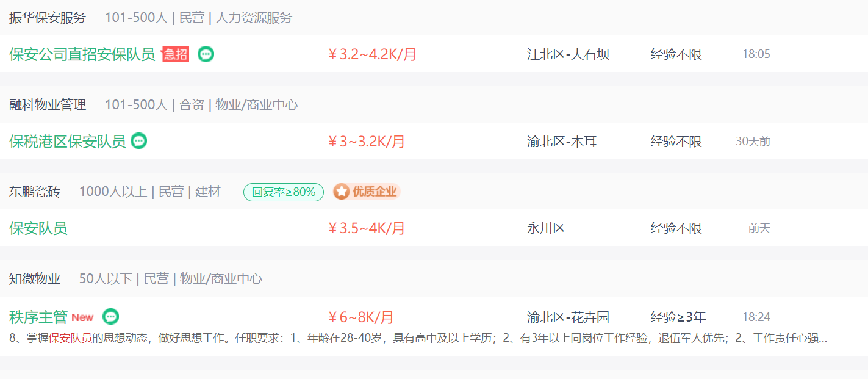The width and height of the screenshot is (868, 379).
Task: View company 振华保安服务
Action: 48,18
